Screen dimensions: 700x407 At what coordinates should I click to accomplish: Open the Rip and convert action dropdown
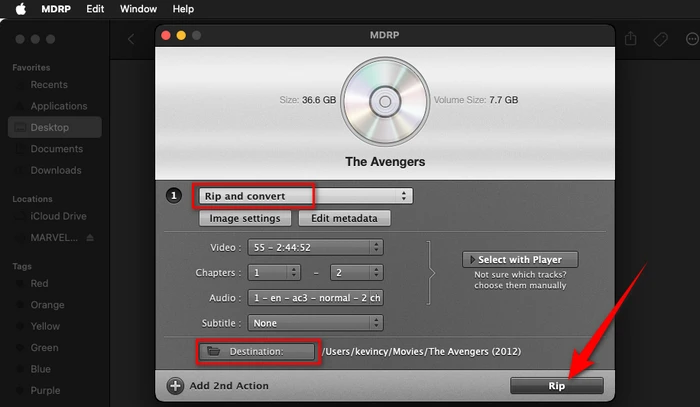[306, 196]
